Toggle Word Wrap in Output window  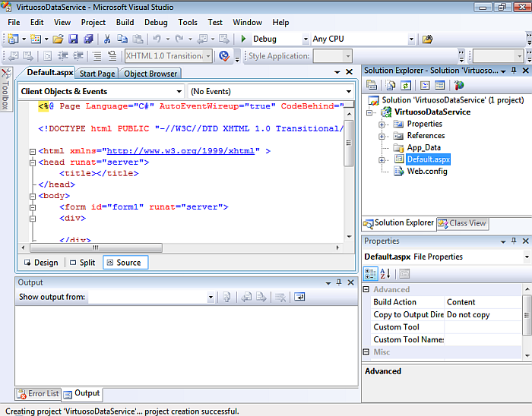pos(299,297)
